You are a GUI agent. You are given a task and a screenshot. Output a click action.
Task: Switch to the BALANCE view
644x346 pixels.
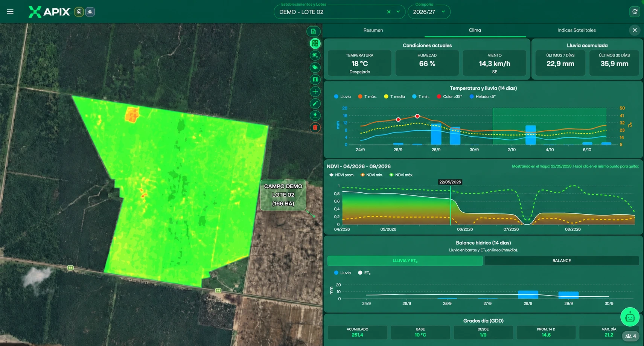[x=562, y=261]
